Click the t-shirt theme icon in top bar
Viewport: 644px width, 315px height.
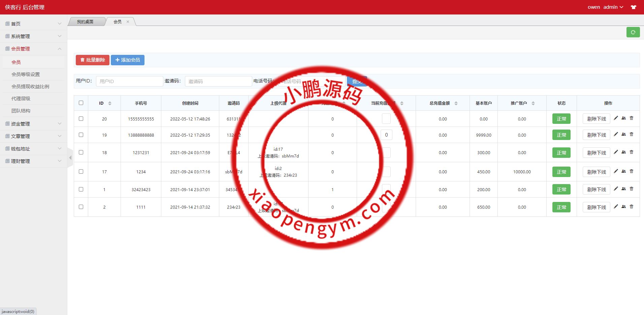(x=634, y=7)
